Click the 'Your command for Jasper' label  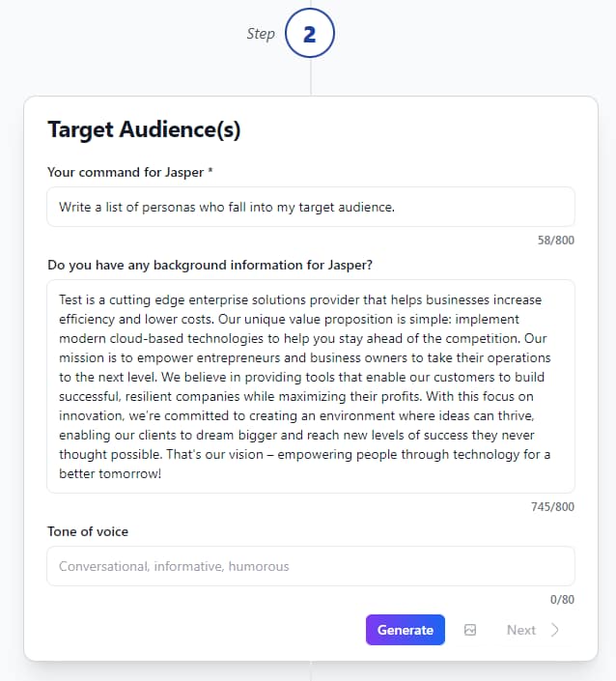pyautogui.click(x=126, y=172)
